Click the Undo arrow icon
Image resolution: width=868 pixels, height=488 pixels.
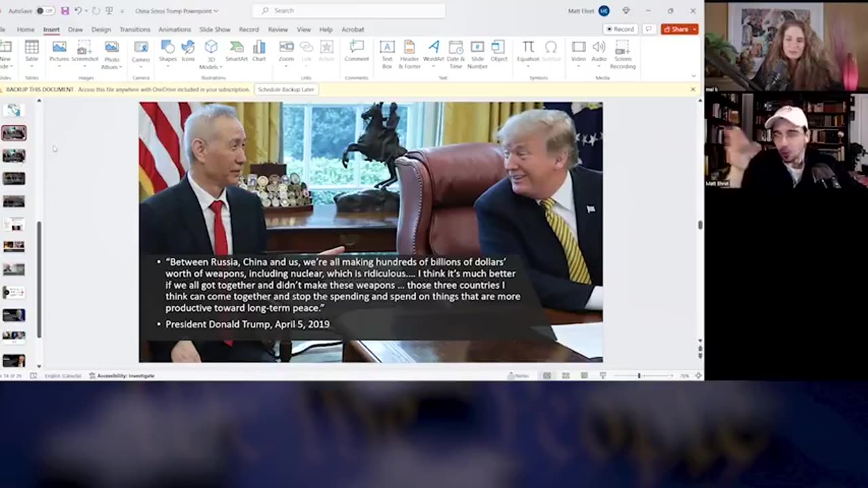pyautogui.click(x=78, y=11)
